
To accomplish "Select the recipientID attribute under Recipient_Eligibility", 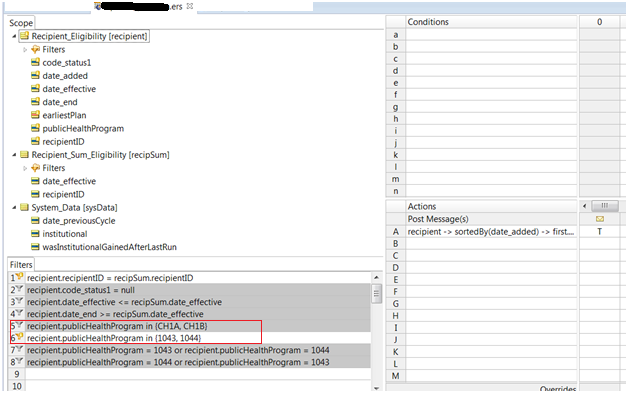I will (63, 142).
